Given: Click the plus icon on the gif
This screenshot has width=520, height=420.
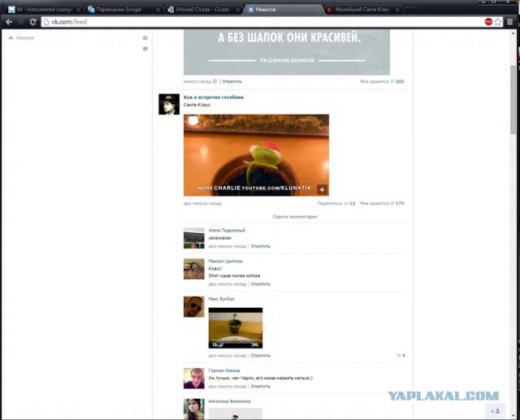Looking at the screenshot, I should 322,189.
